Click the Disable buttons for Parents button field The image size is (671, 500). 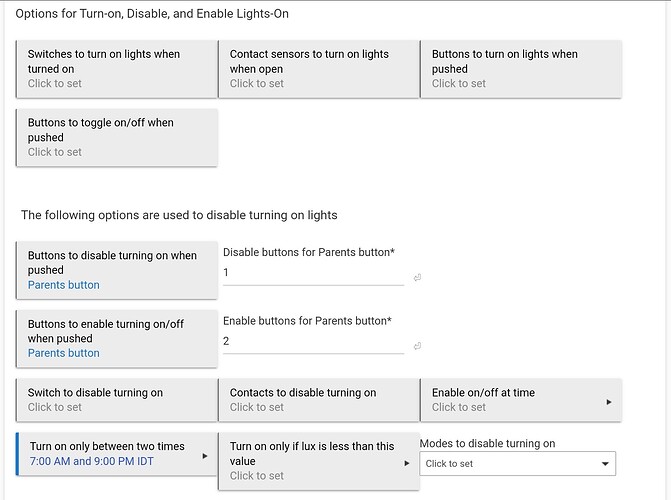coord(313,273)
